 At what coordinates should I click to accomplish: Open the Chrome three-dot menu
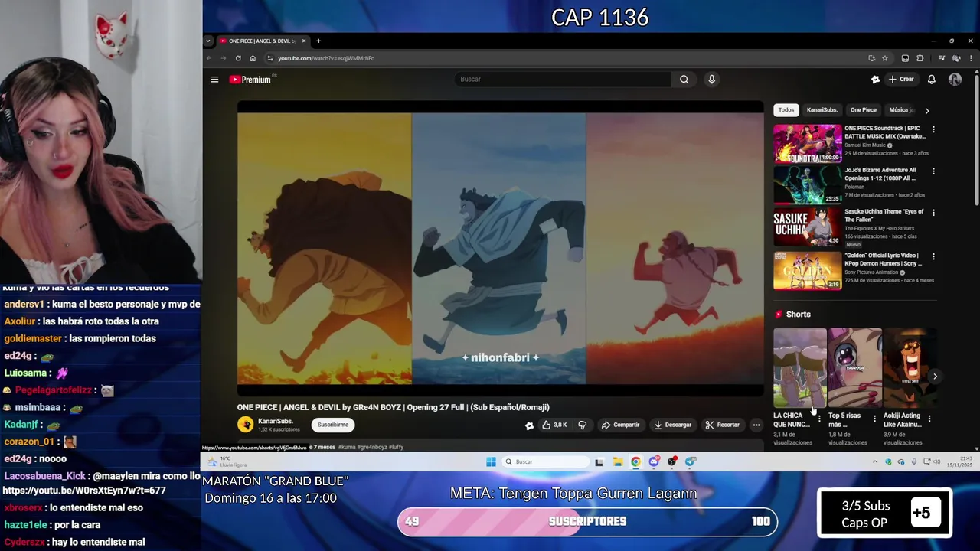[x=971, y=58]
